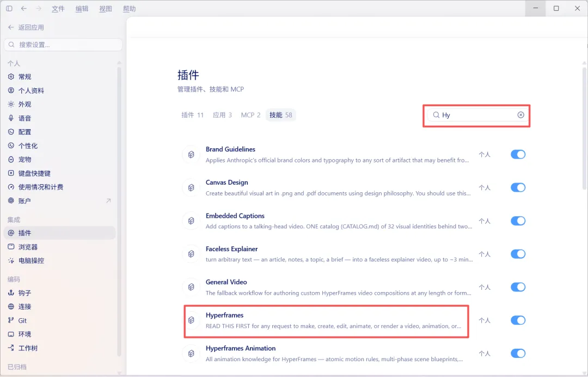Click the 返回应用 back arrow icon
The height and width of the screenshot is (377, 588).
coord(11,27)
